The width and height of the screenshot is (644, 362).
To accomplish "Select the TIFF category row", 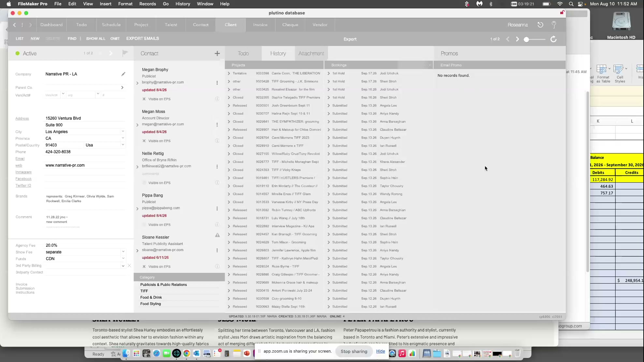I will pos(179,291).
